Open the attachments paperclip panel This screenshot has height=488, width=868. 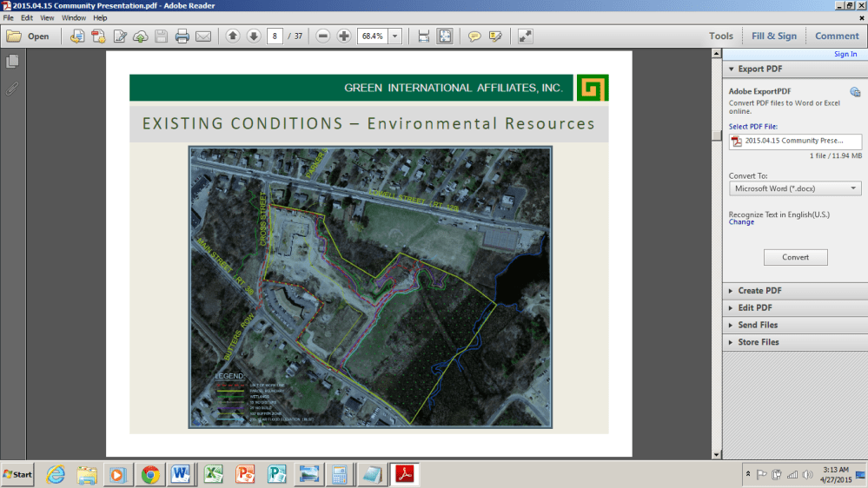12,89
